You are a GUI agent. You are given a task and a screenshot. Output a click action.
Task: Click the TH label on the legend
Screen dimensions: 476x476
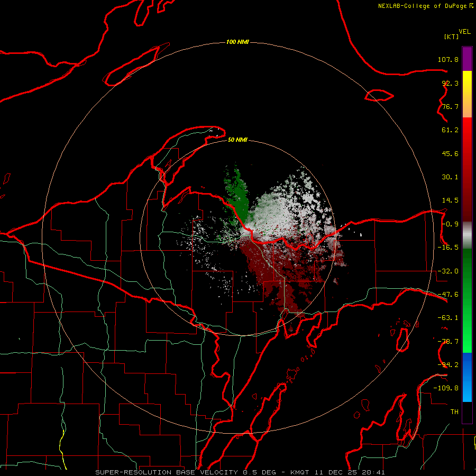(454, 412)
